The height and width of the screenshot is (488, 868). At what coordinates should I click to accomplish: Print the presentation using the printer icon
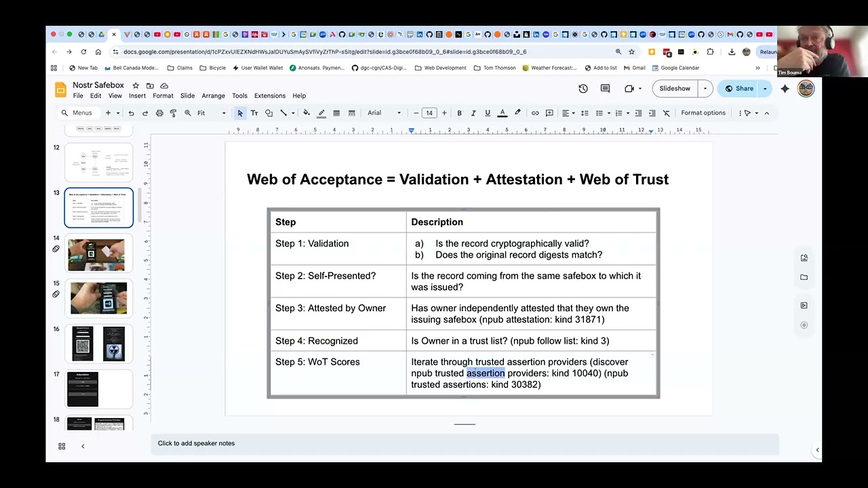(x=159, y=113)
